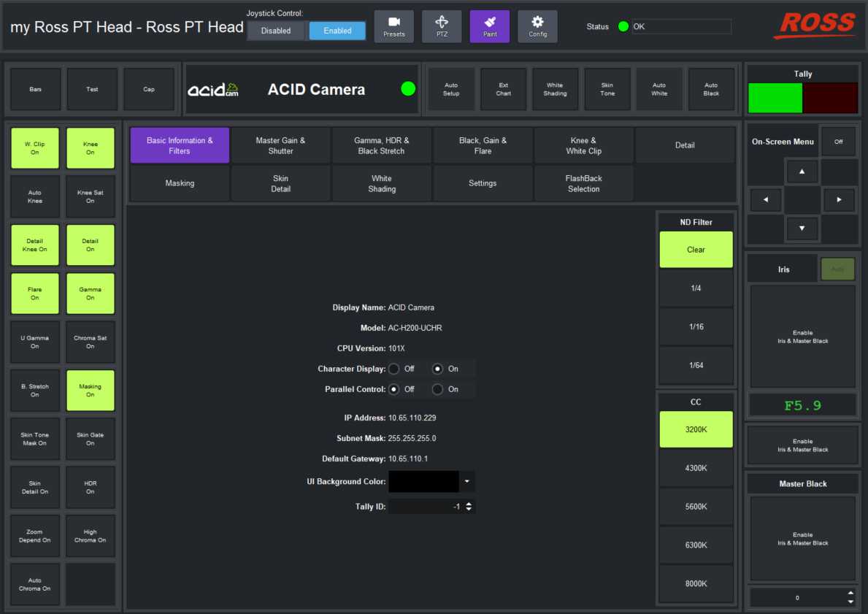868x614 pixels.
Task: Set Character Display to Off
Action: (394, 369)
